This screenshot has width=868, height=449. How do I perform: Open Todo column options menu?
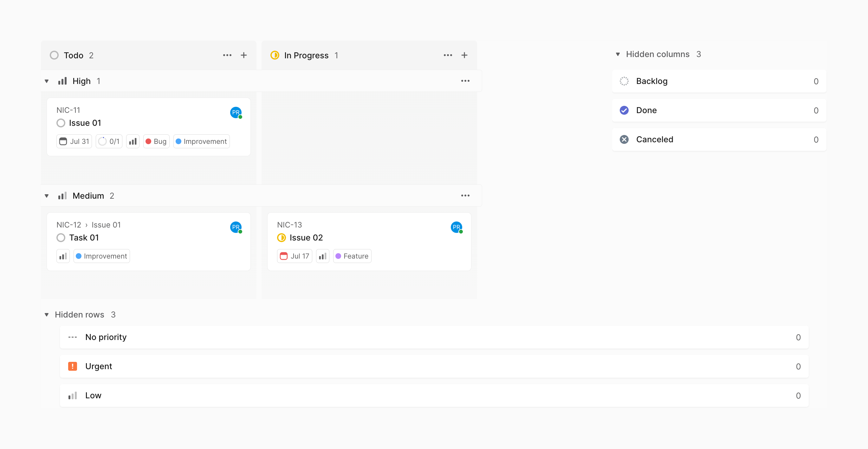pos(227,55)
